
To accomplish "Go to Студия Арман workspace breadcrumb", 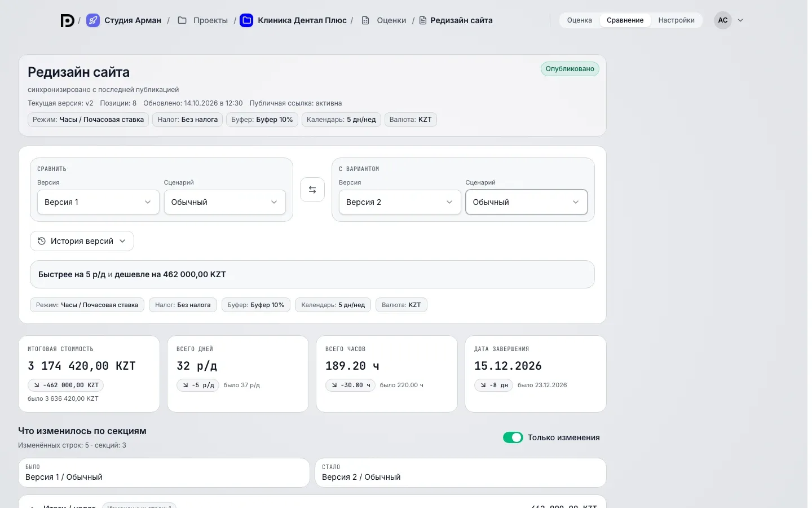I will pos(133,20).
